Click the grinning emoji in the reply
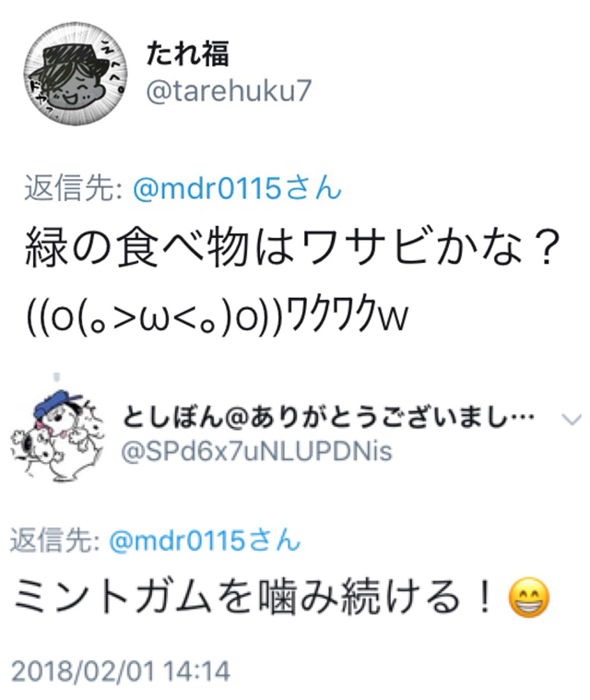This screenshot has height=700, width=590. coord(529,599)
